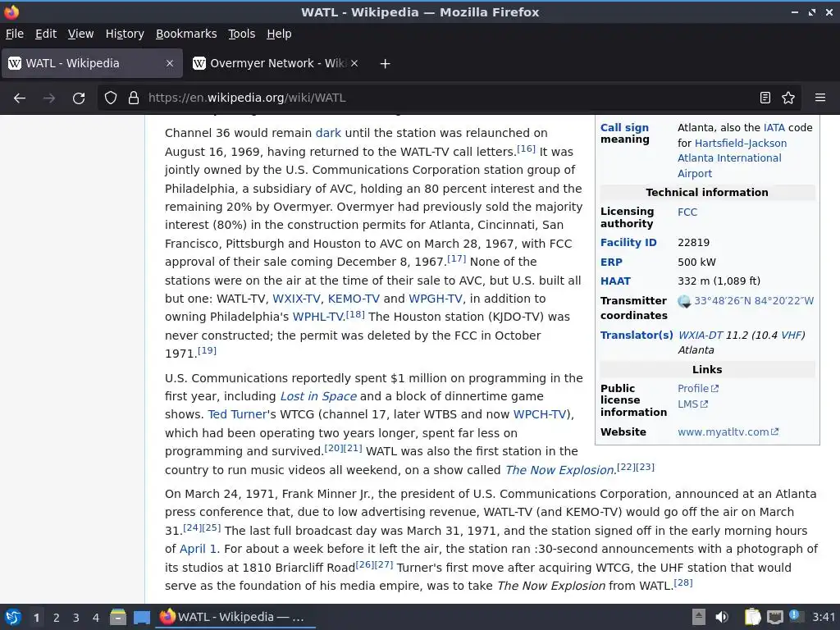The height and width of the screenshot is (630, 840).
Task: Open the transmitter coordinates link
Action: (754, 301)
